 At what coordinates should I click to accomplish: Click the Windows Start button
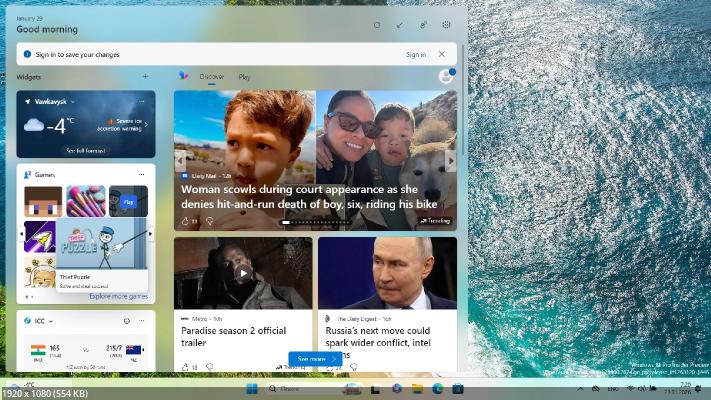[x=250, y=388]
